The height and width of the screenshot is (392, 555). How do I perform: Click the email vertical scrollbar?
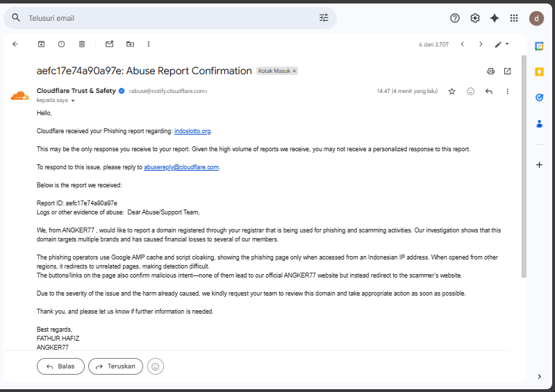(x=524, y=166)
